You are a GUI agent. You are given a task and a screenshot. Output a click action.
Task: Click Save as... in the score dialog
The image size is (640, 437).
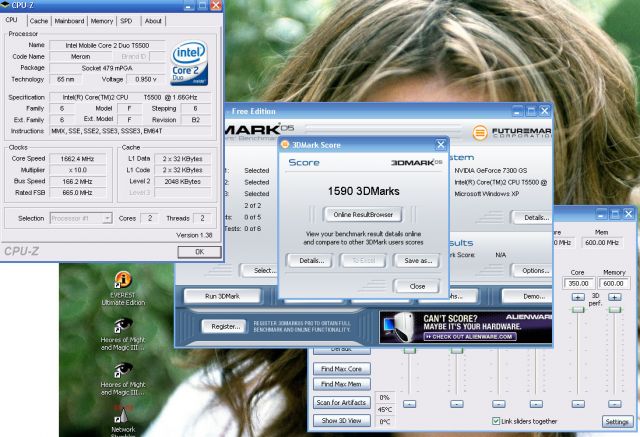(x=416, y=260)
